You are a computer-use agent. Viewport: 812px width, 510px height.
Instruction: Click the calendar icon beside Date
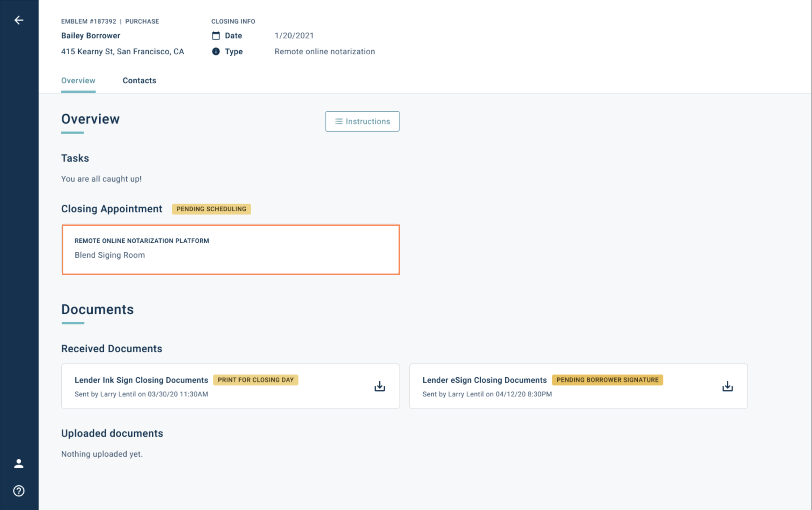point(216,35)
